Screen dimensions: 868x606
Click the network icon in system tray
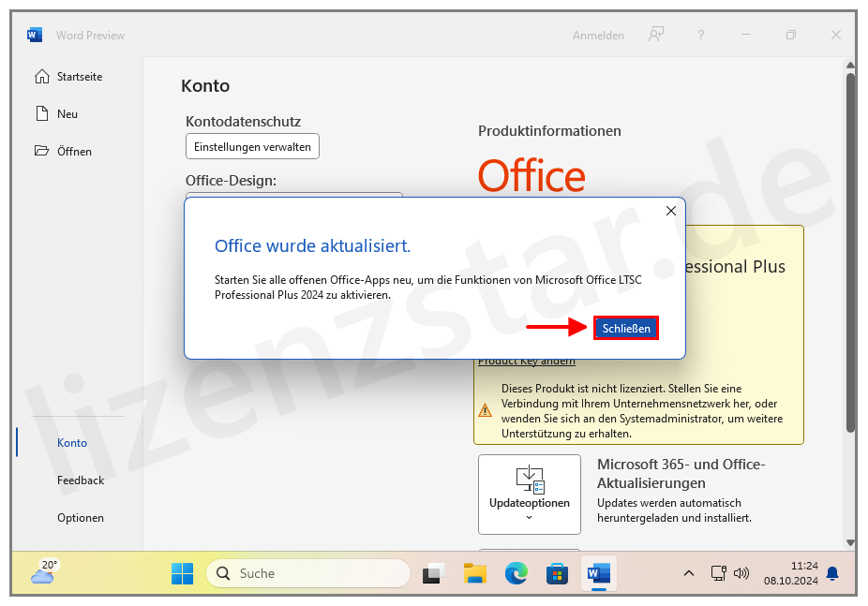pos(718,573)
